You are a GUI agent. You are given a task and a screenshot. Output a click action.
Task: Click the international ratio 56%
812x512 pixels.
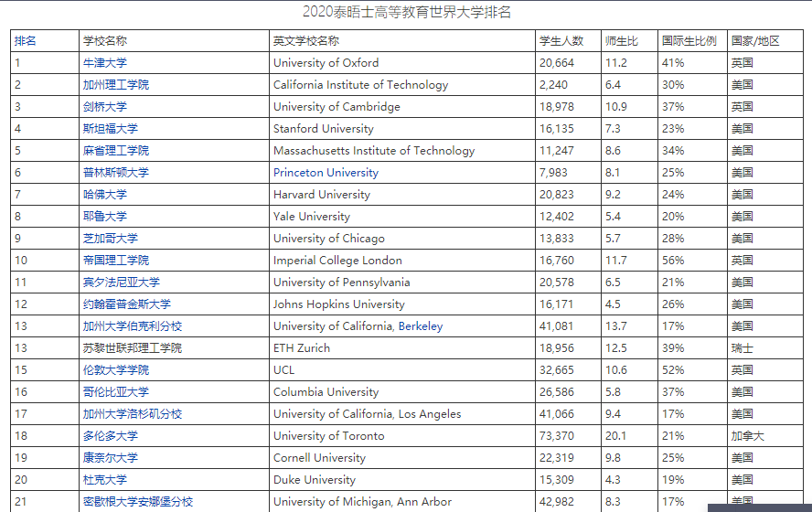coord(673,261)
